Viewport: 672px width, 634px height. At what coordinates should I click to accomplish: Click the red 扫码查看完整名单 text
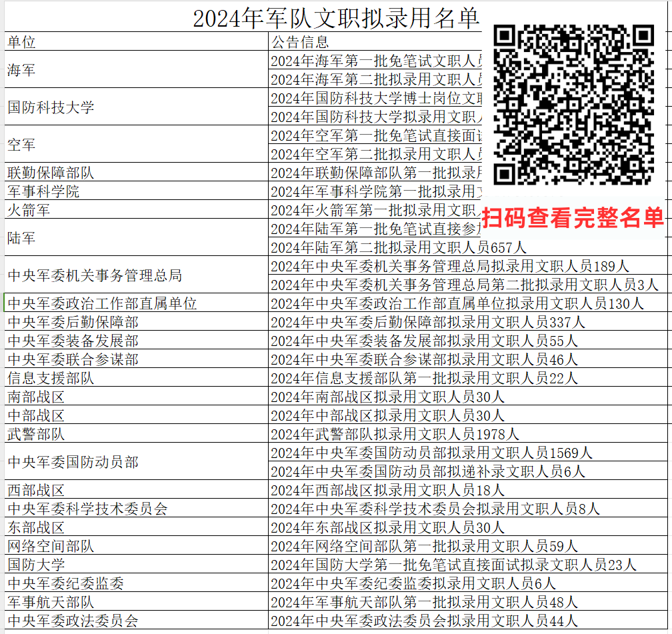[x=573, y=217]
